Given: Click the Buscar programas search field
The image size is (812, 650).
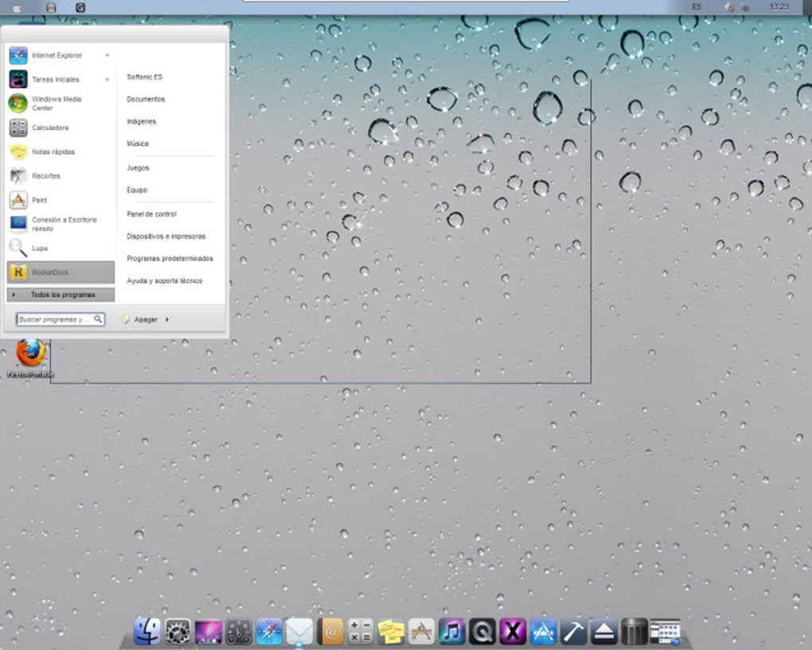Looking at the screenshot, I should point(60,319).
